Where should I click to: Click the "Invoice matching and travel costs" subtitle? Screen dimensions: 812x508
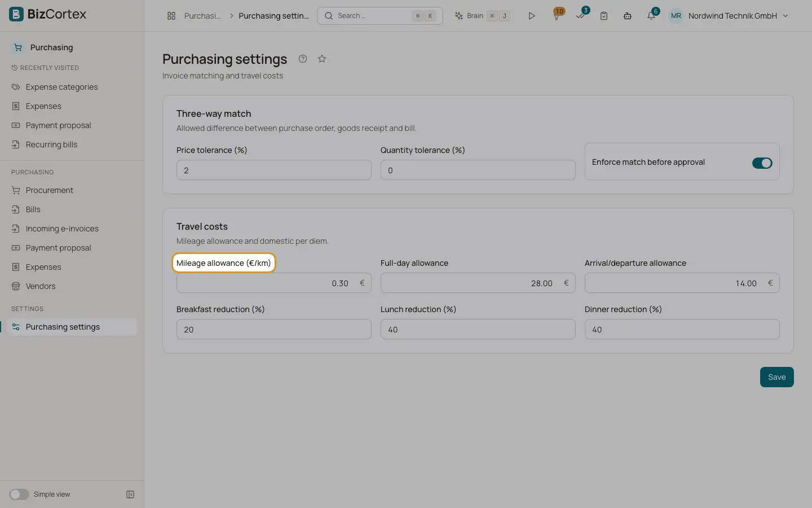click(223, 76)
